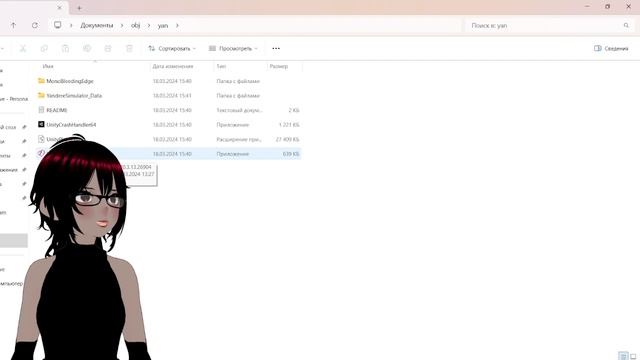Sort by Дата изменения column header
This screenshot has height=360, width=640.
click(173, 66)
